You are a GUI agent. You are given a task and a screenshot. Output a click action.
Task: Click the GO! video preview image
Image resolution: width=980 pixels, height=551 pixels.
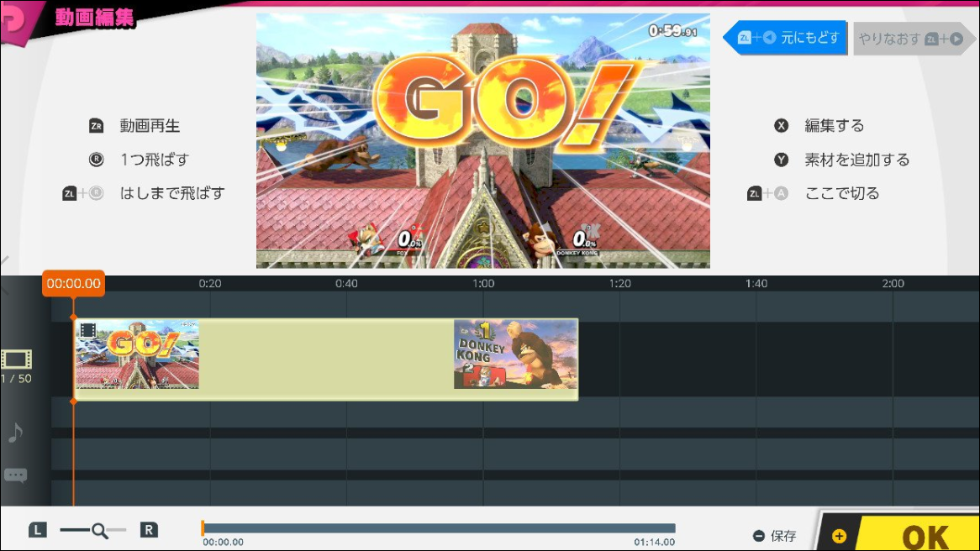tap(483, 141)
